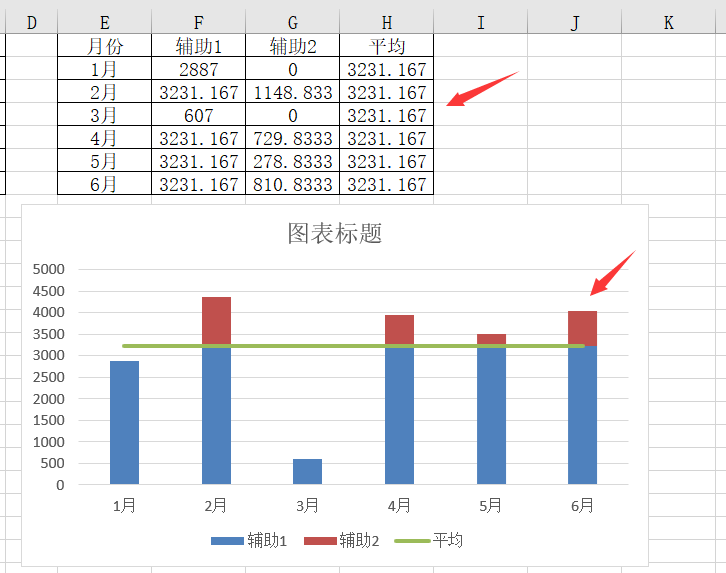Click the 平均 header cell in the table
Screen dimensions: 726x573
[387, 45]
